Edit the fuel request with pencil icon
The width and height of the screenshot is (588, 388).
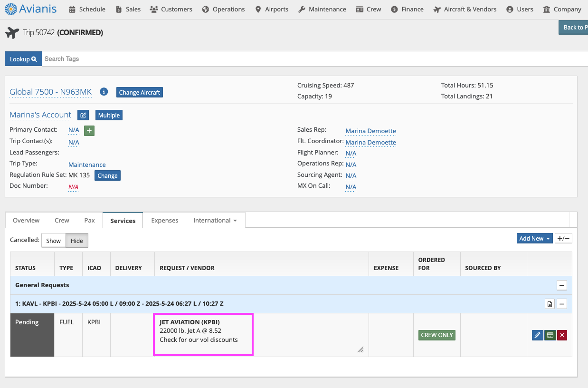pyautogui.click(x=537, y=335)
